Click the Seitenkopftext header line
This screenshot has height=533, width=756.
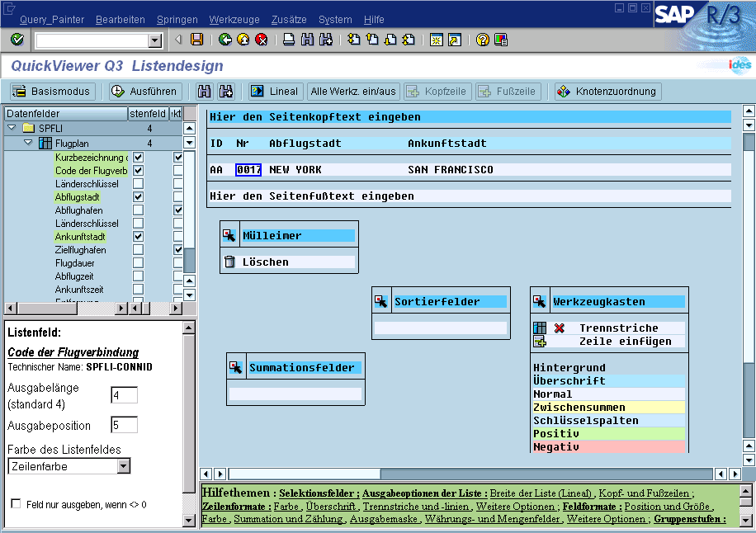(470, 117)
